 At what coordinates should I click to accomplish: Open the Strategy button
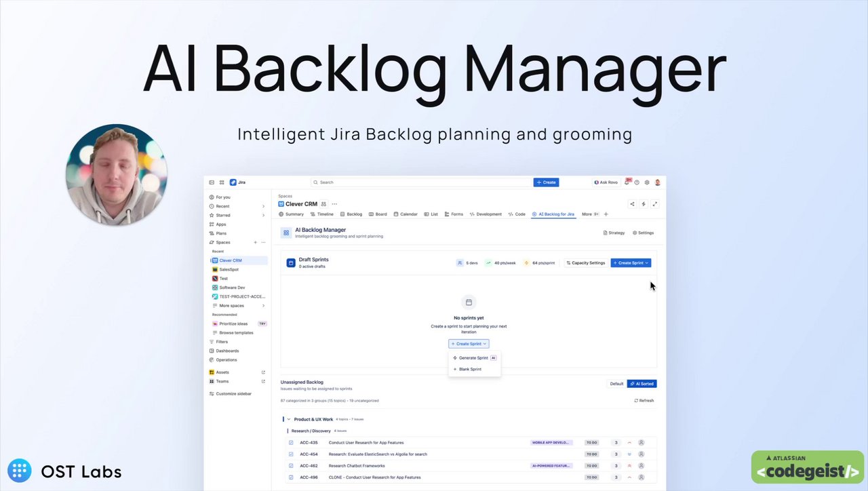[614, 233]
